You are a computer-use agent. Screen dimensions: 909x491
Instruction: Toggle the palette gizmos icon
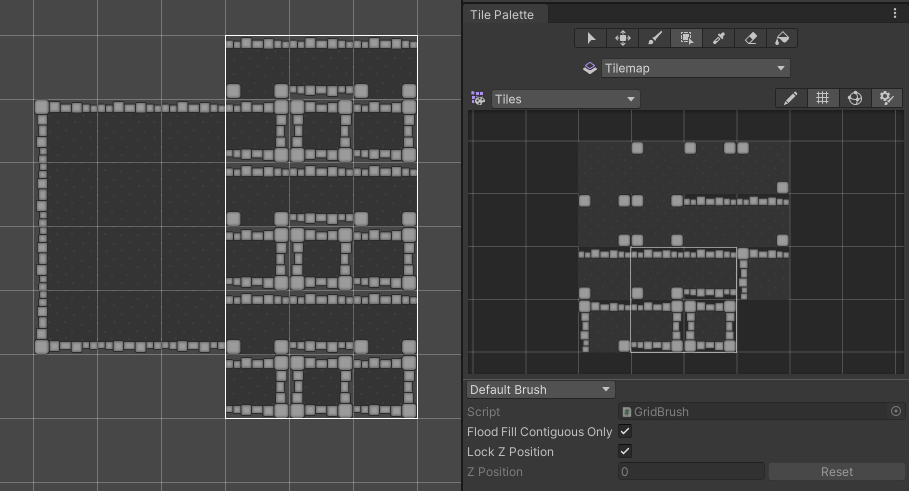[x=854, y=98]
